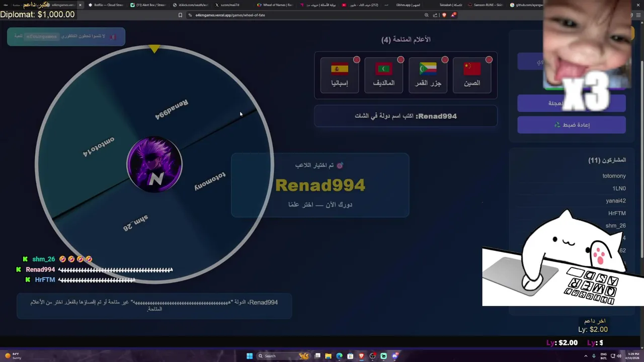
Task: Switch to the id.kick.com oauth tab
Action: click(x=189, y=5)
